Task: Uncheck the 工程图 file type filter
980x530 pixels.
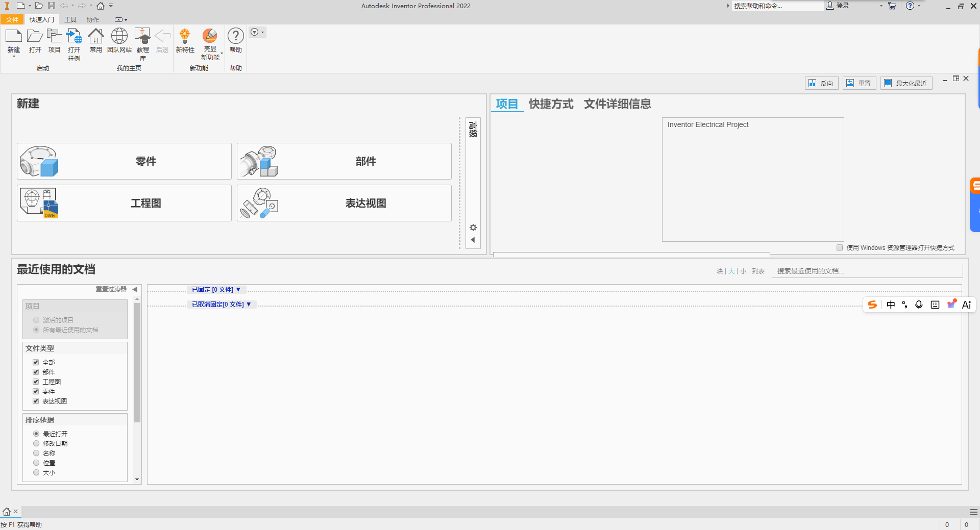Action: [36, 381]
